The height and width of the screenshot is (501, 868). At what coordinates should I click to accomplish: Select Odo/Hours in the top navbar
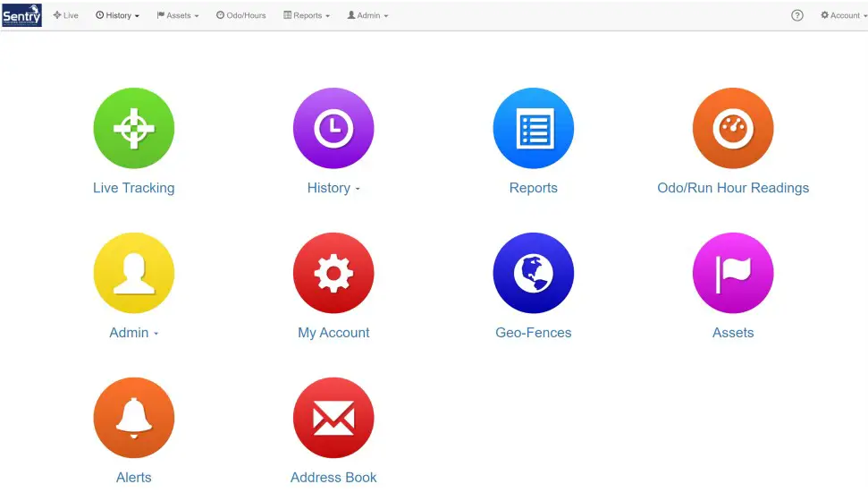point(240,15)
